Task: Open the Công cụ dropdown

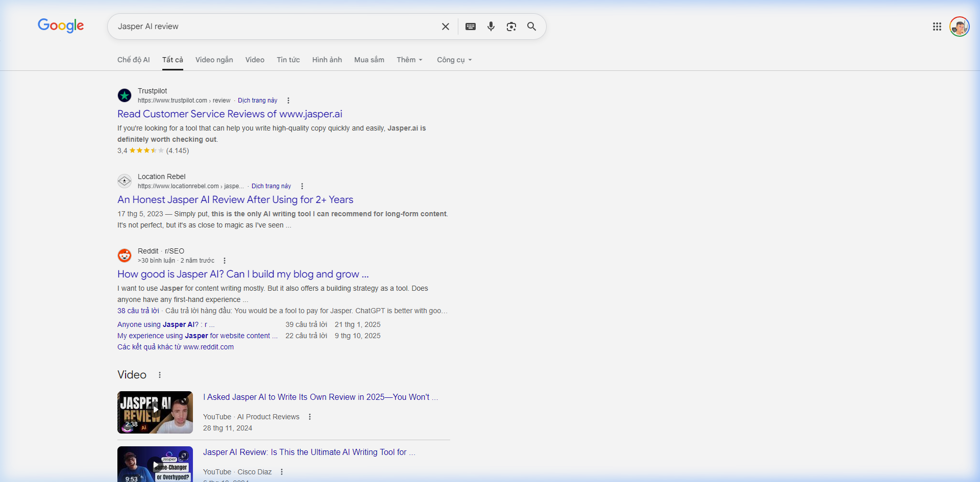Action: click(453, 60)
